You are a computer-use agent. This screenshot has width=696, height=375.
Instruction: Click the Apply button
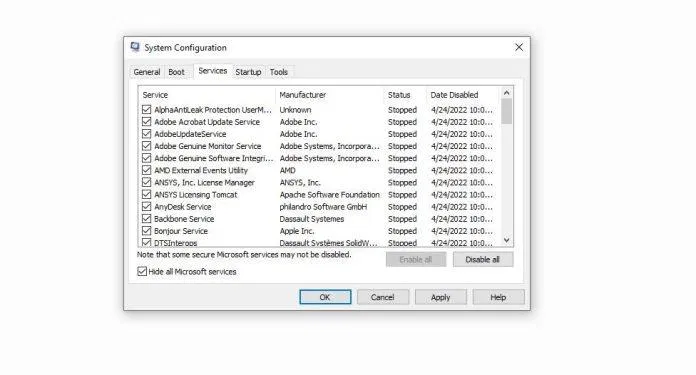tap(440, 297)
